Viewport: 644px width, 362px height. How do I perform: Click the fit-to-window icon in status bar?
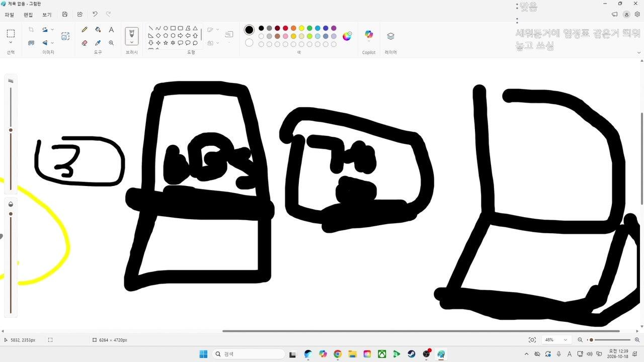pos(532,340)
